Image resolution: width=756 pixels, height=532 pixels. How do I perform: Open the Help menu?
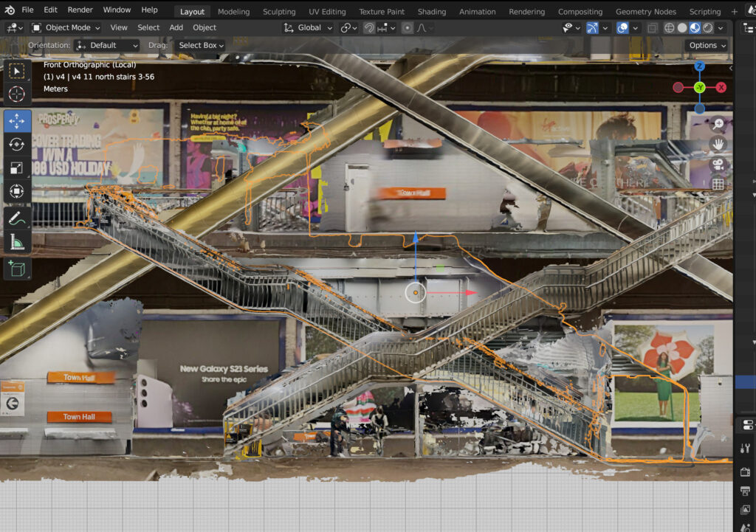point(149,10)
